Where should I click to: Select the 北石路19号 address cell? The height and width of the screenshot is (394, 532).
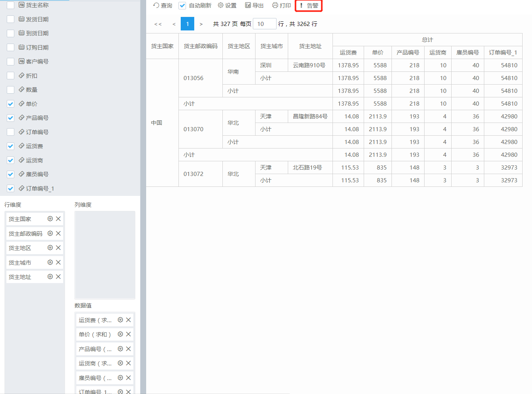pyautogui.click(x=310, y=168)
